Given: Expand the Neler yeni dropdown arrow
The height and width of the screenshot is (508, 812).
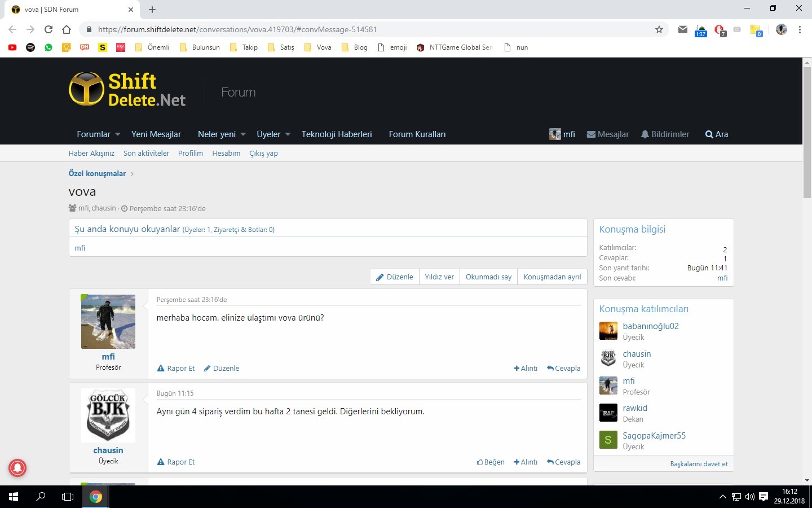Looking at the screenshot, I should pyautogui.click(x=243, y=134).
